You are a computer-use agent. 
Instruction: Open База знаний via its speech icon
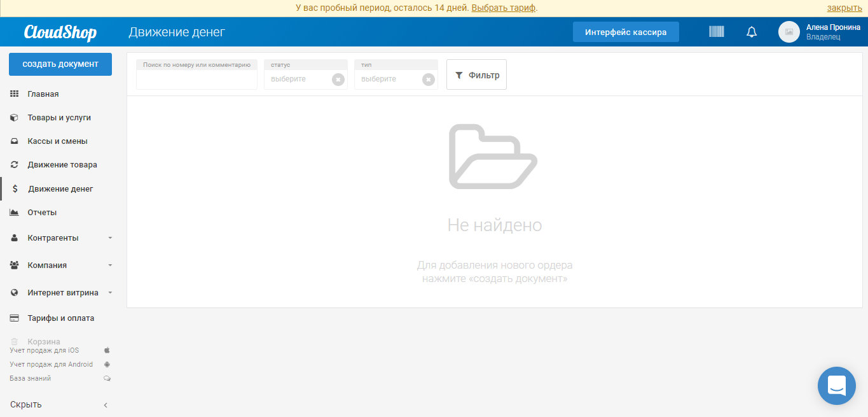pos(107,378)
